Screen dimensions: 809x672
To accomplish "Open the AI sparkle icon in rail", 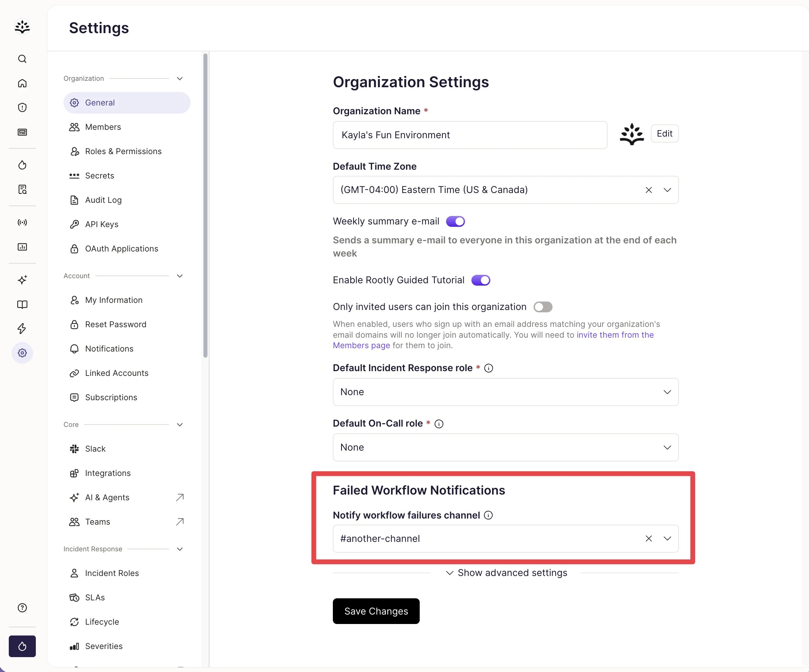I will [x=22, y=280].
